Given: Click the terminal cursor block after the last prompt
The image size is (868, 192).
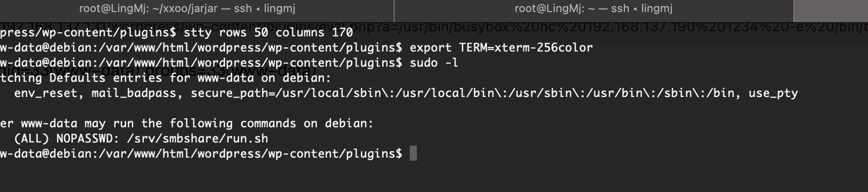Looking at the screenshot, I should point(413,154).
